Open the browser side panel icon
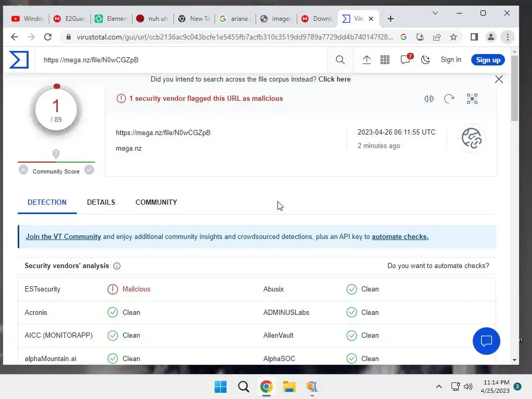532x399 pixels. (x=474, y=37)
